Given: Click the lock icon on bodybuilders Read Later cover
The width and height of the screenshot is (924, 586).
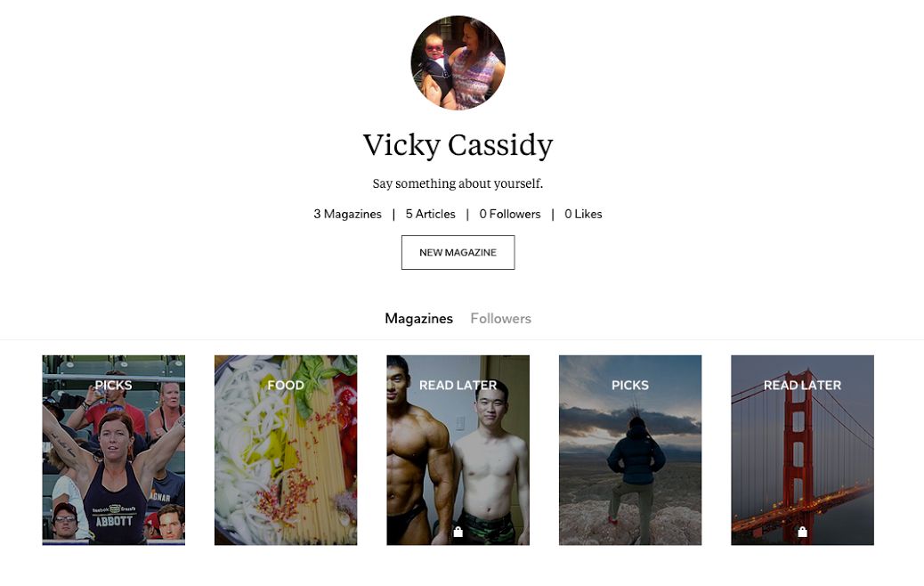Looking at the screenshot, I should pyautogui.click(x=458, y=532).
